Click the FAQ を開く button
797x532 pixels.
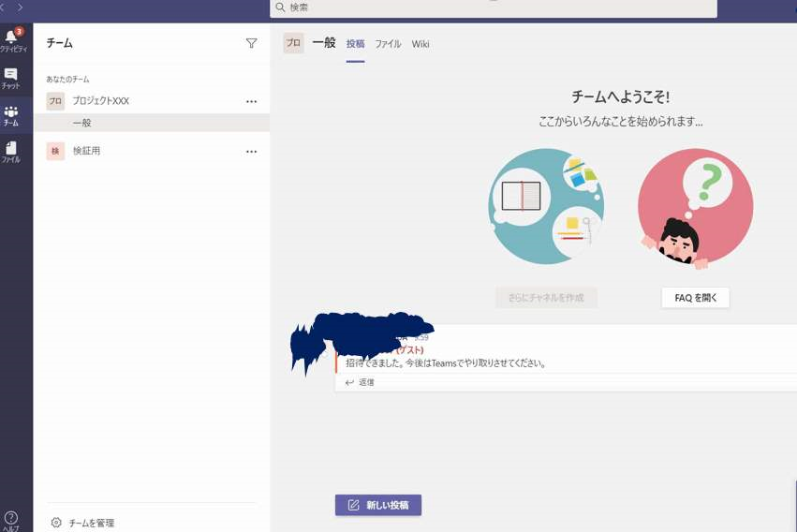click(695, 298)
